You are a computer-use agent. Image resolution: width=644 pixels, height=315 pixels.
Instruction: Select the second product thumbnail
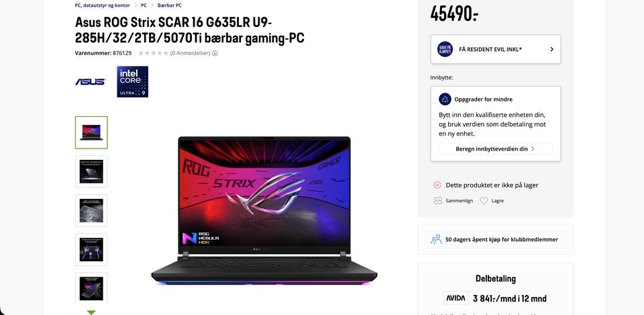91,171
